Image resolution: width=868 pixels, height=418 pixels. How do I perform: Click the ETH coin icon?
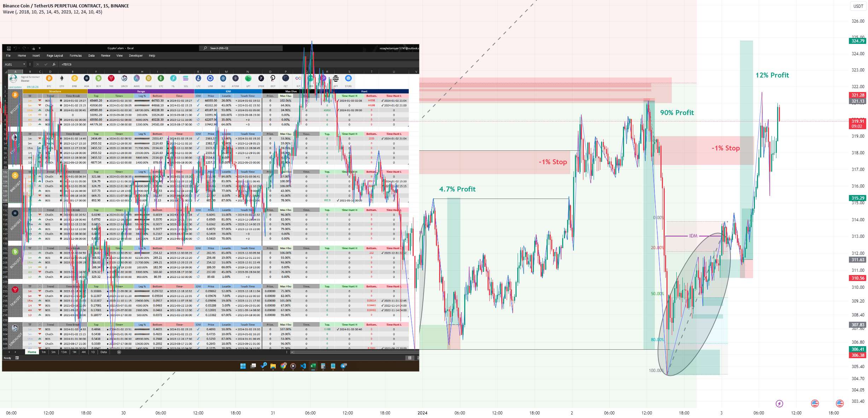62,78
